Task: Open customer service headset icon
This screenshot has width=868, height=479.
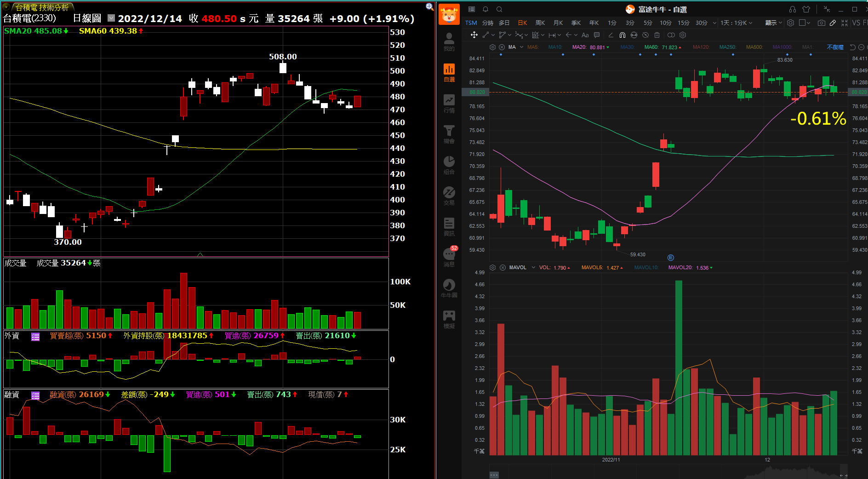Action: coord(793,9)
